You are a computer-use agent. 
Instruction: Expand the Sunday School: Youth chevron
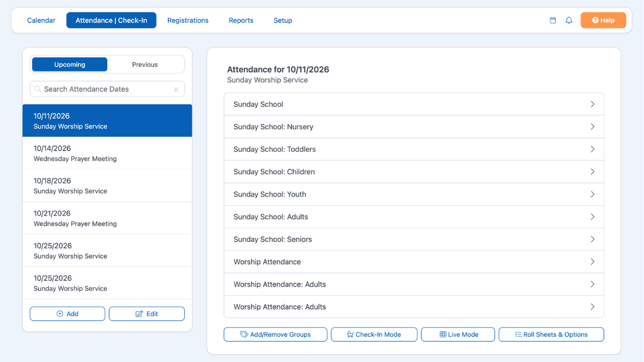coord(593,194)
